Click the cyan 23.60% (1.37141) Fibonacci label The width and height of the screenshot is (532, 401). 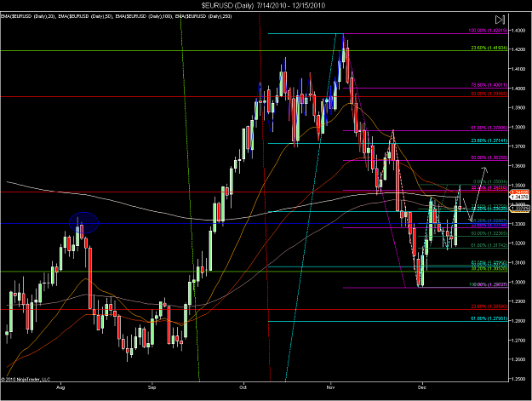coord(489,140)
